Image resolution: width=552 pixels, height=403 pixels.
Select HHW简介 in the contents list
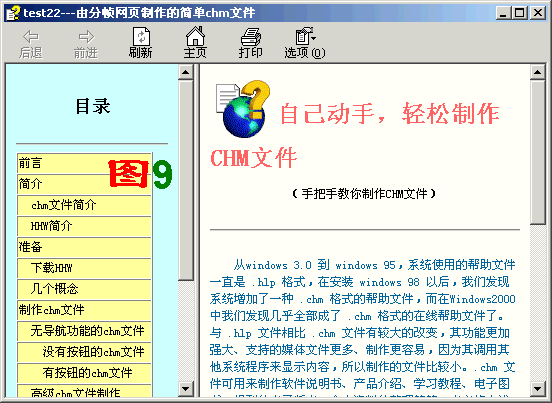point(84,226)
